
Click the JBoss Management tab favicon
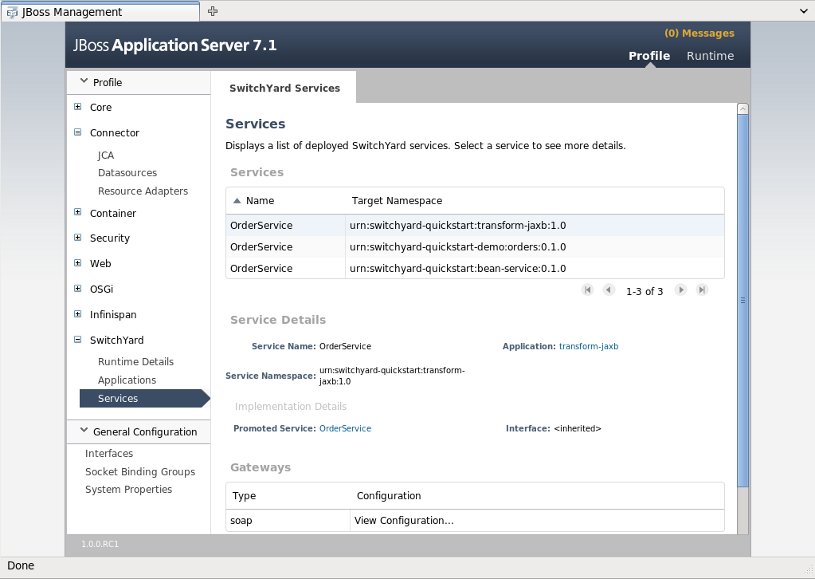pyautogui.click(x=12, y=12)
